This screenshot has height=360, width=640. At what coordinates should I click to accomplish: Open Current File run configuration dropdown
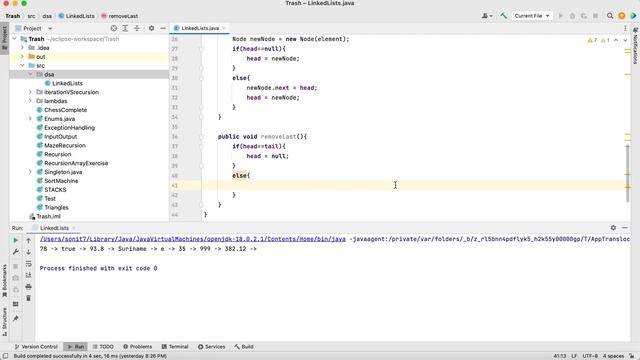[532, 16]
